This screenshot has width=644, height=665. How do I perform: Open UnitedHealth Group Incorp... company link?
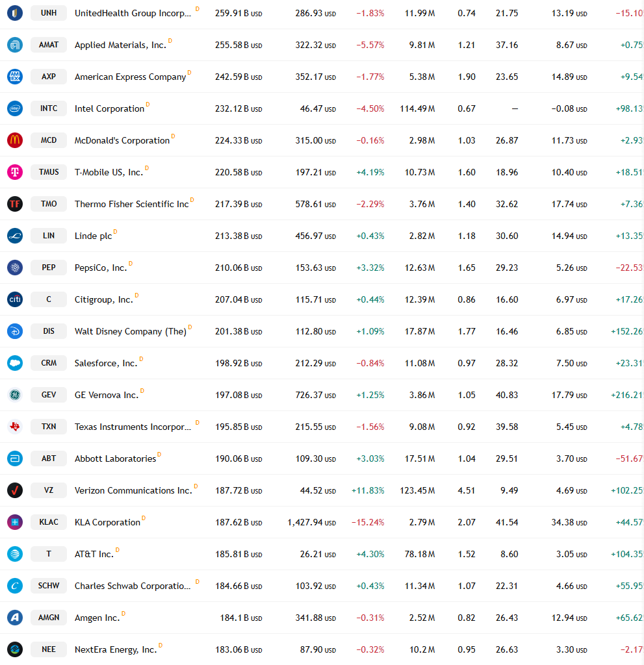[x=133, y=13]
